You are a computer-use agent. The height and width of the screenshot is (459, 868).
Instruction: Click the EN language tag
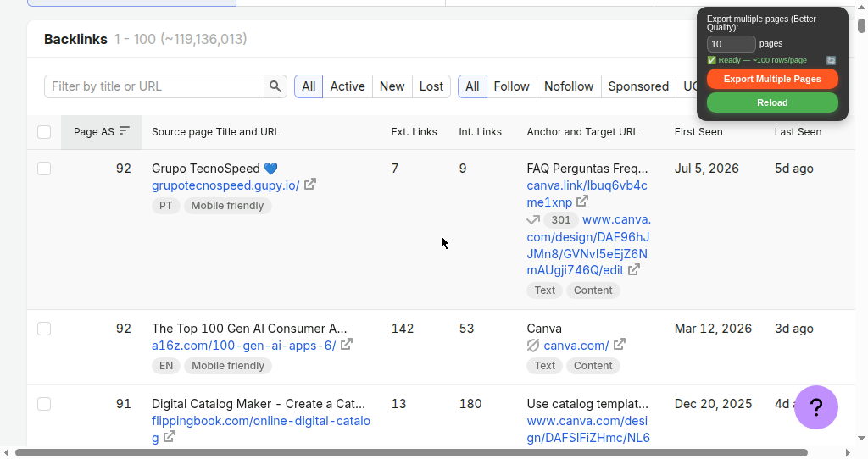click(x=166, y=366)
